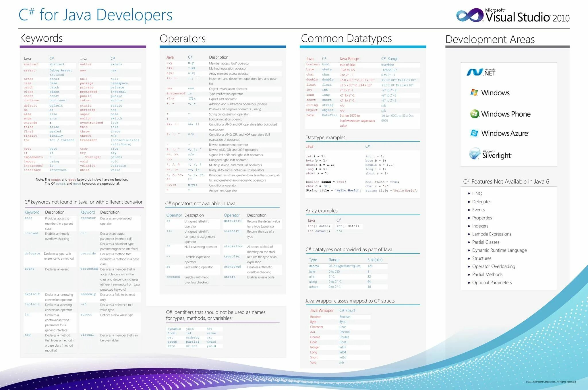
Task: Click the Silverlight gem icon
Action: click(475, 154)
